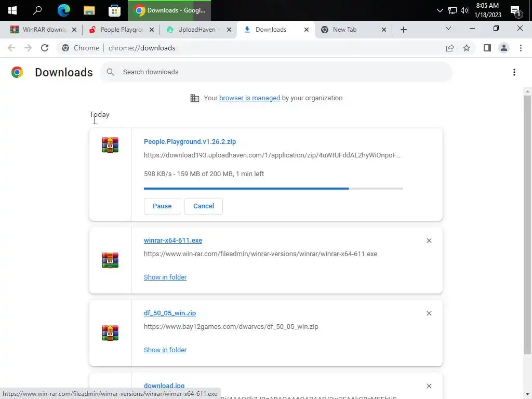This screenshot has height=399, width=532.
Task: Open the Chrome profile avatar
Action: (x=504, y=48)
